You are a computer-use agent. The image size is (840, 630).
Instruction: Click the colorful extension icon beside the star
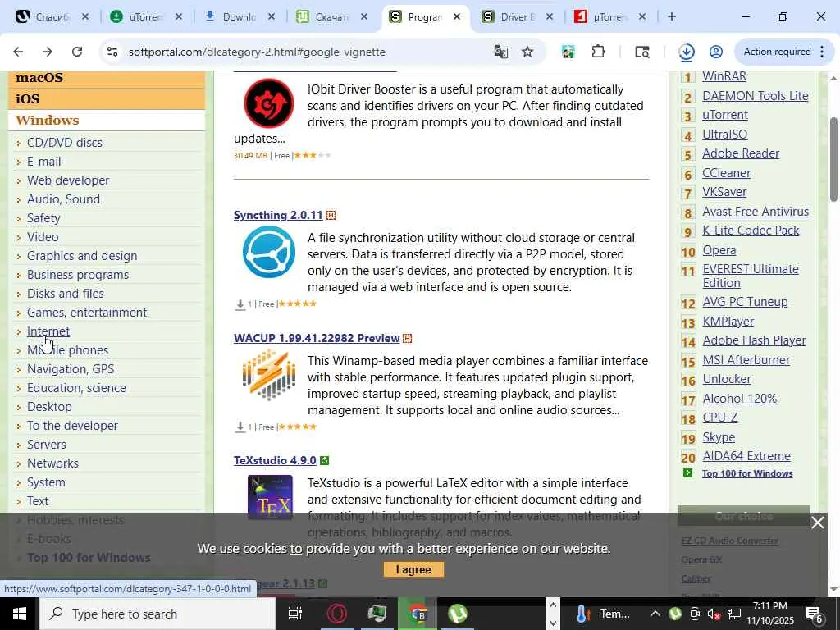coord(568,52)
